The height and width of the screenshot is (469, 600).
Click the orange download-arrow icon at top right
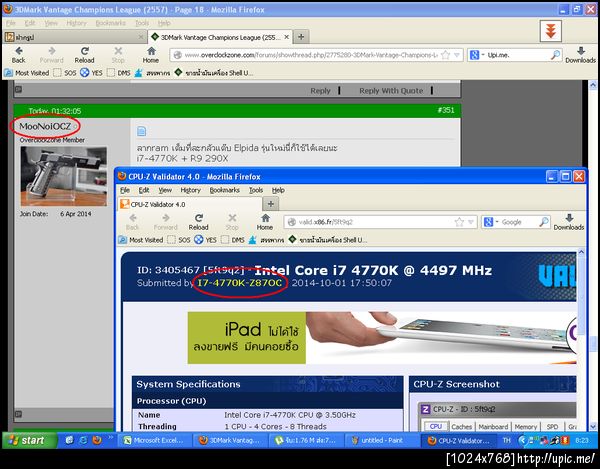(x=551, y=31)
